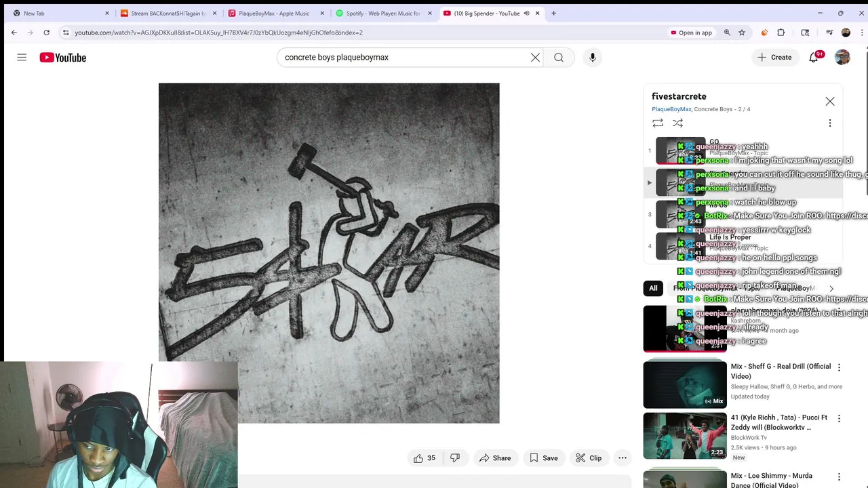
Task: Open the YouTube account avatar menu
Action: pyautogui.click(x=842, y=58)
